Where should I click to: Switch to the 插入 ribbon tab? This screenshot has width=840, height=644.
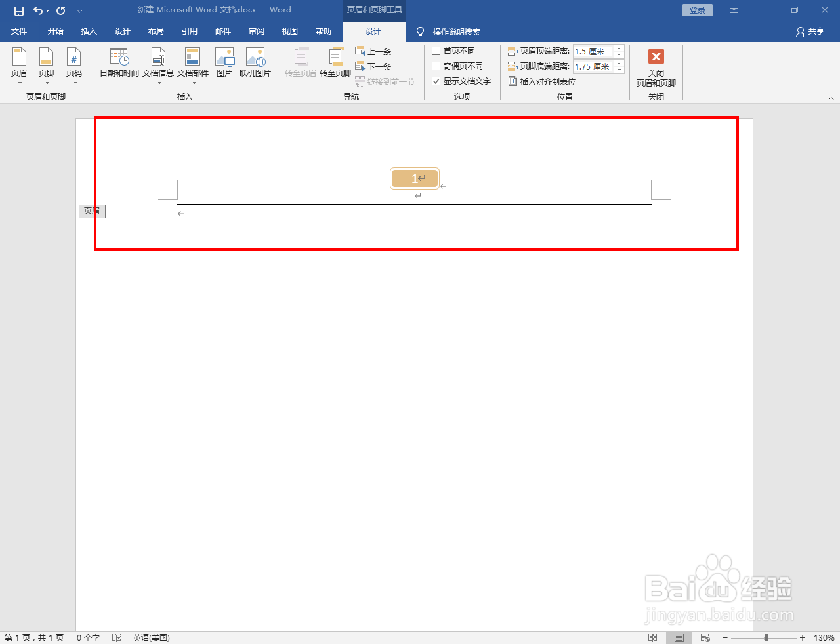[x=89, y=31]
